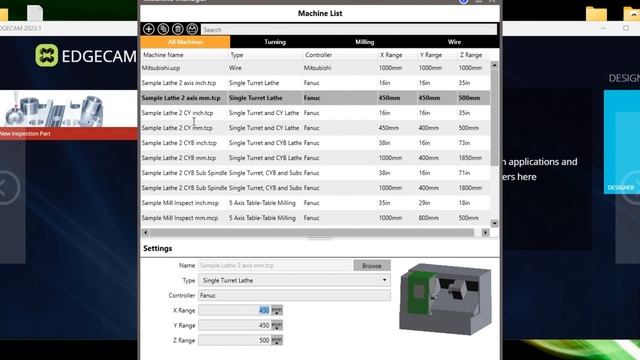Screen dimensions: 640x360
Task: Click the duplicate machine icon
Action: (x=163, y=29)
